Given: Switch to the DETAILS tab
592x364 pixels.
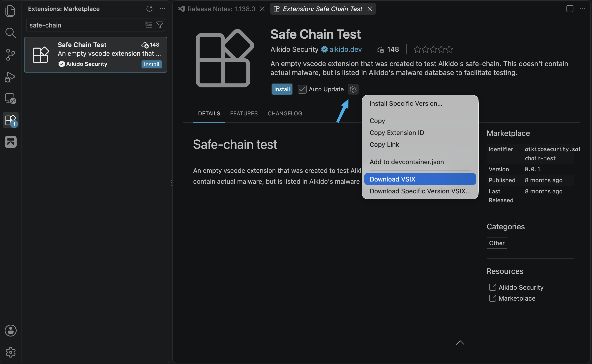Looking at the screenshot, I should pos(209,113).
